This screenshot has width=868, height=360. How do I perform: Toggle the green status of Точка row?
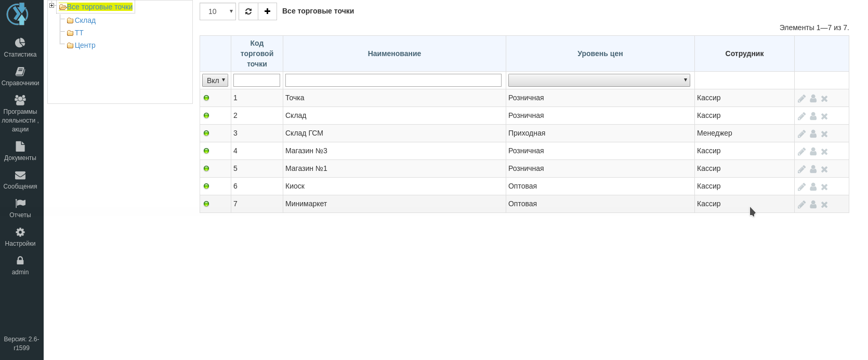[x=206, y=98]
